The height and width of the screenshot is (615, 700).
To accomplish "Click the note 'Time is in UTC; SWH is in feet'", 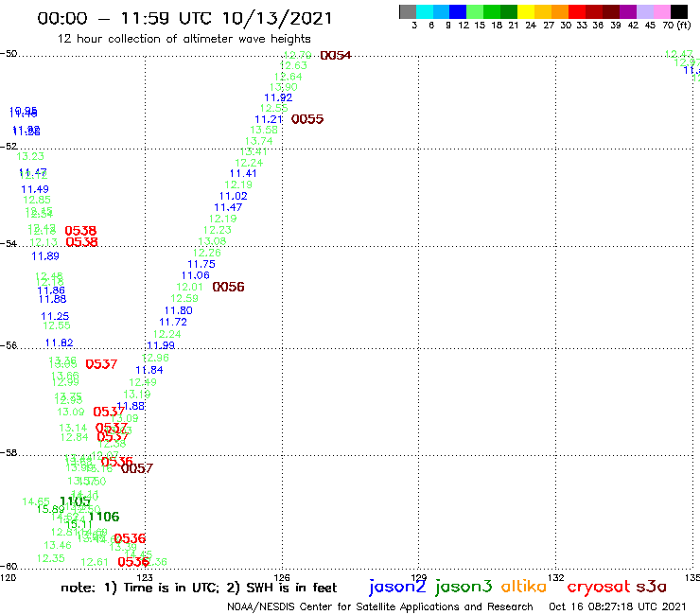I will point(199,588).
